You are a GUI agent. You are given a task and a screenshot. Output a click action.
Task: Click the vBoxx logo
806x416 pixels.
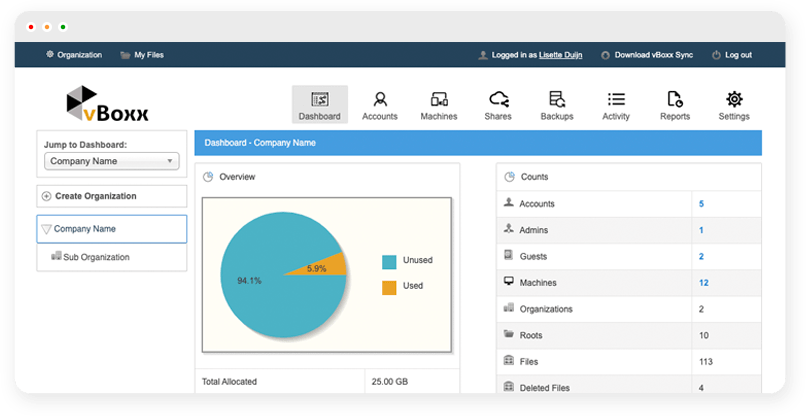[107, 105]
